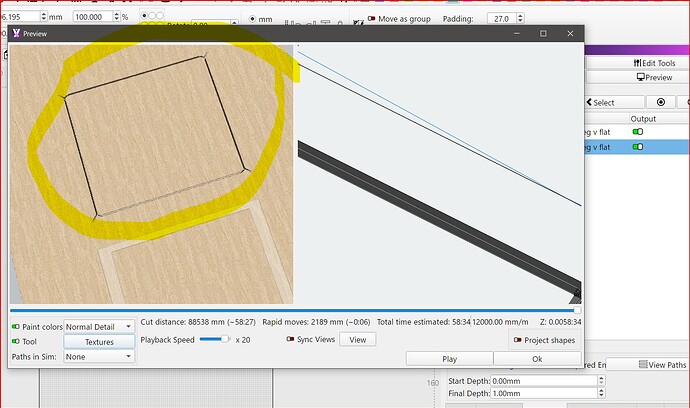Click Edit Tools in the main window
Screen dimensions: 690x408
point(654,63)
